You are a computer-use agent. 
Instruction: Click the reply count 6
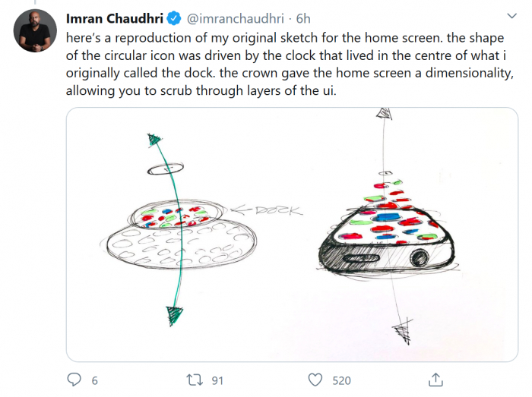coord(94,380)
